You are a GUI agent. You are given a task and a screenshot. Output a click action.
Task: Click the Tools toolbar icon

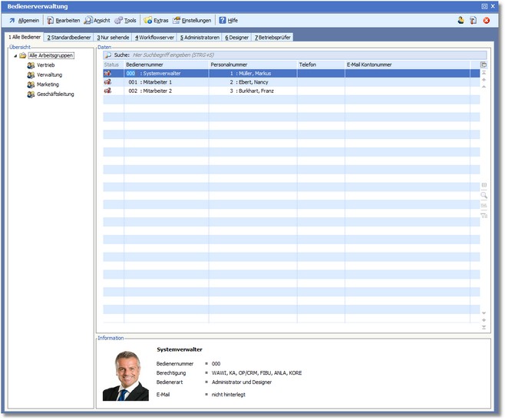119,21
